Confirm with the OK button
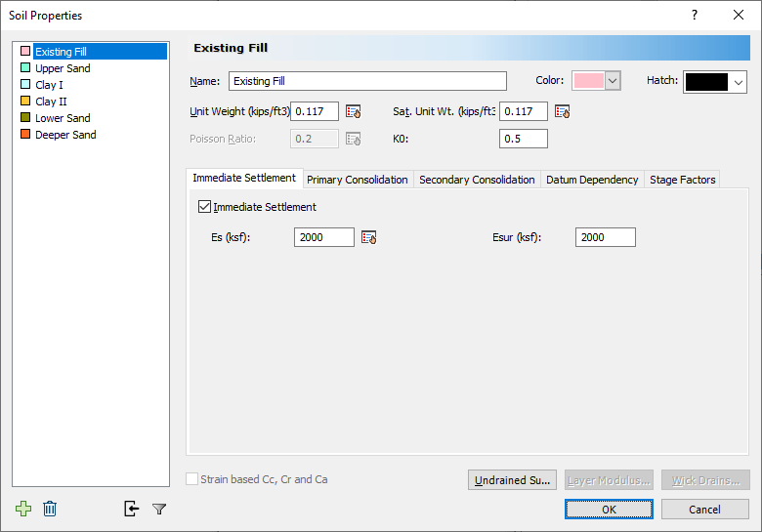Screen dimensions: 762x532 pyautogui.click(x=609, y=510)
